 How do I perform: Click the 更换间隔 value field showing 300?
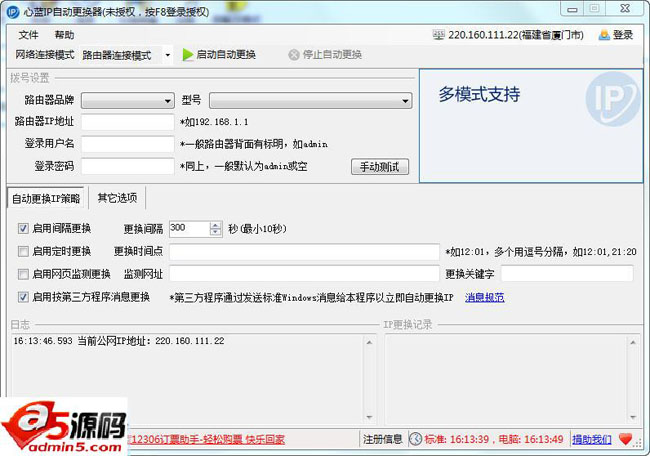pyautogui.click(x=190, y=229)
